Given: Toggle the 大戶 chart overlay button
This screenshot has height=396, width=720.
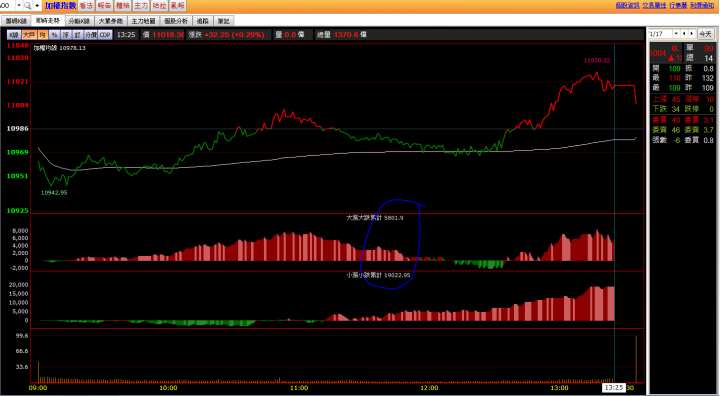Looking at the screenshot, I should (x=29, y=35).
